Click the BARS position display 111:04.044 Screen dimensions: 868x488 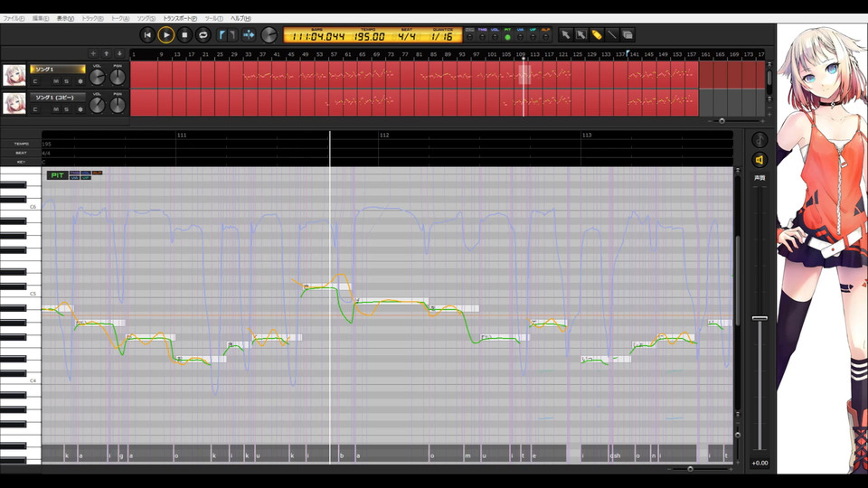point(317,36)
